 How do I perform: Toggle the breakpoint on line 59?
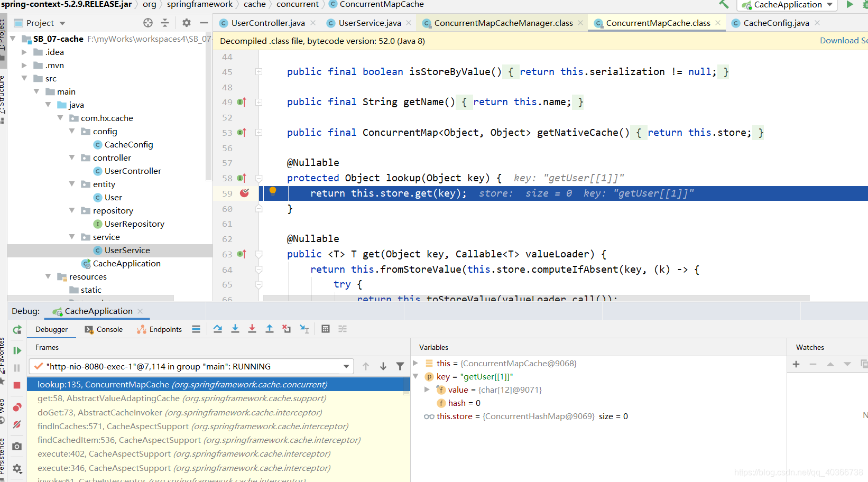point(244,193)
